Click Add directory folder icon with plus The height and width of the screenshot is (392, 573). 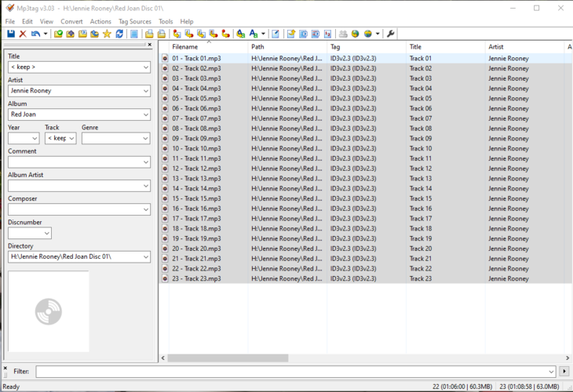[x=70, y=34]
